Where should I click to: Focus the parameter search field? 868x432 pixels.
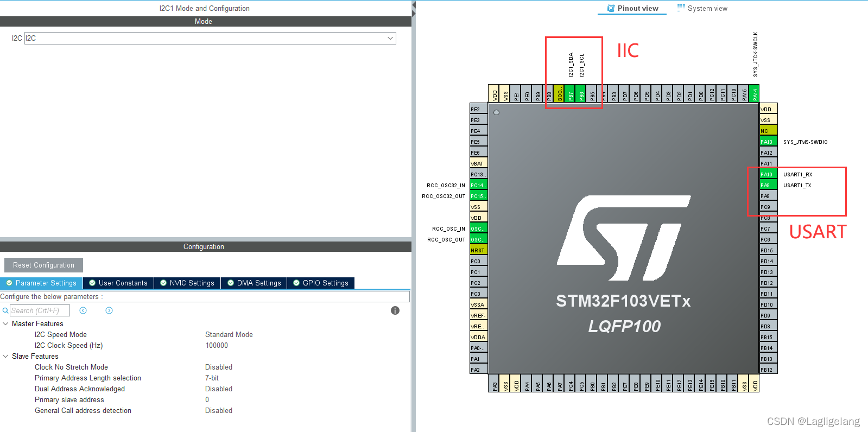pos(40,310)
